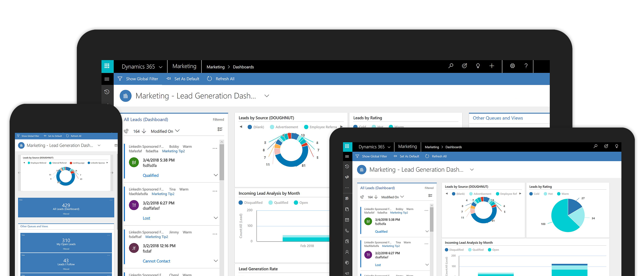The height and width of the screenshot is (276, 644).
Task: Click Show Global Filter on small tablet
Action: [371, 156]
